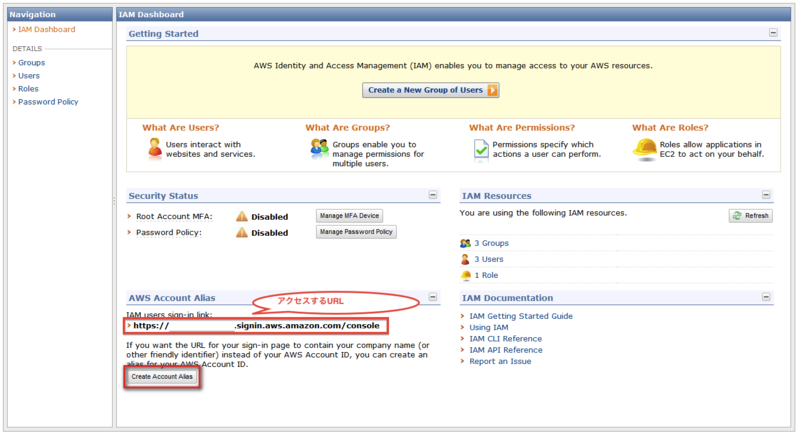This screenshot has height=434, width=800.
Task: Click the DETAILS heading in navigation
Action: click(x=27, y=48)
